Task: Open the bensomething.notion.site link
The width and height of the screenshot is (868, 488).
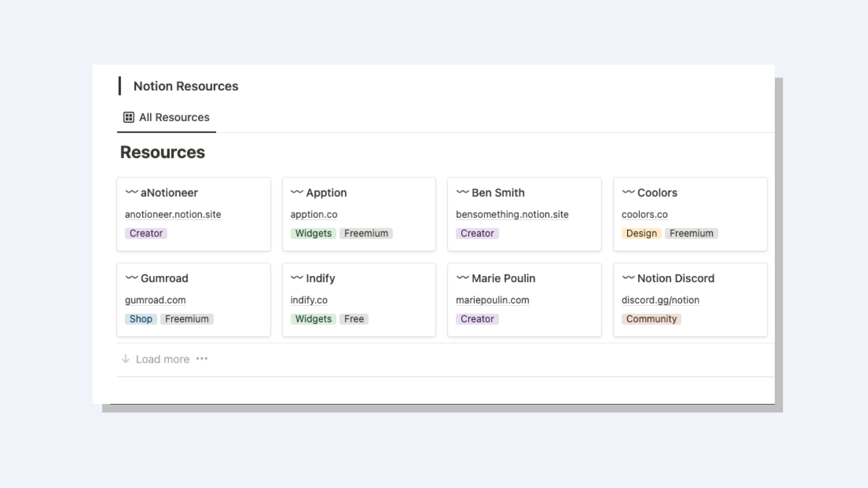Action: point(512,215)
